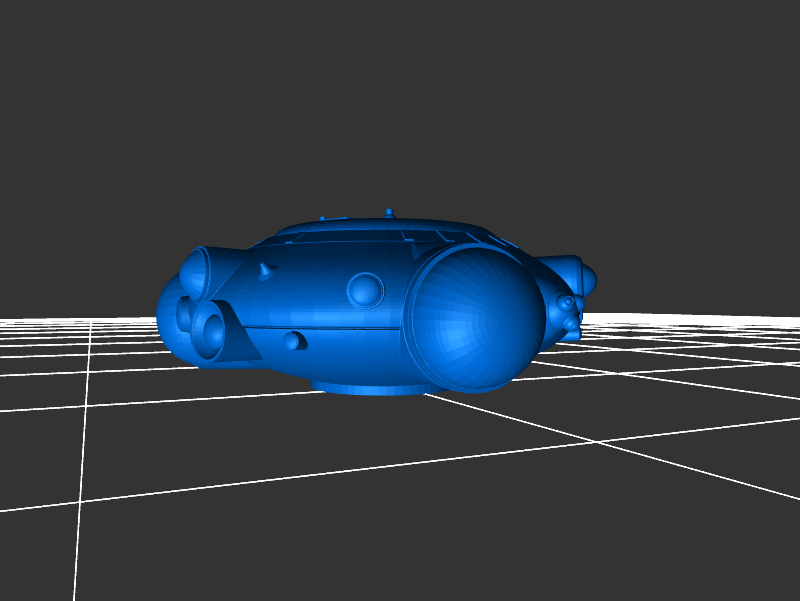Select the round porthole on the hull center

pos(365,289)
